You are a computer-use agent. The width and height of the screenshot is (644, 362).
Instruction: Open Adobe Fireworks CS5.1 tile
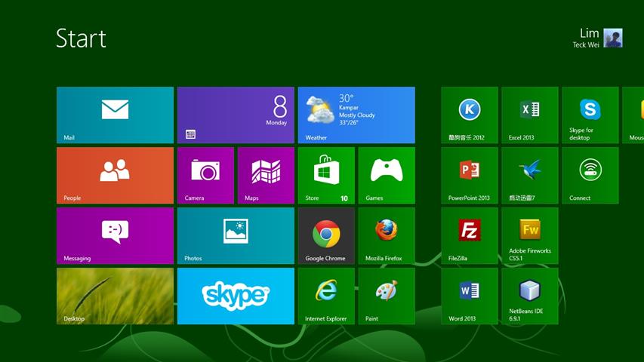coord(530,235)
